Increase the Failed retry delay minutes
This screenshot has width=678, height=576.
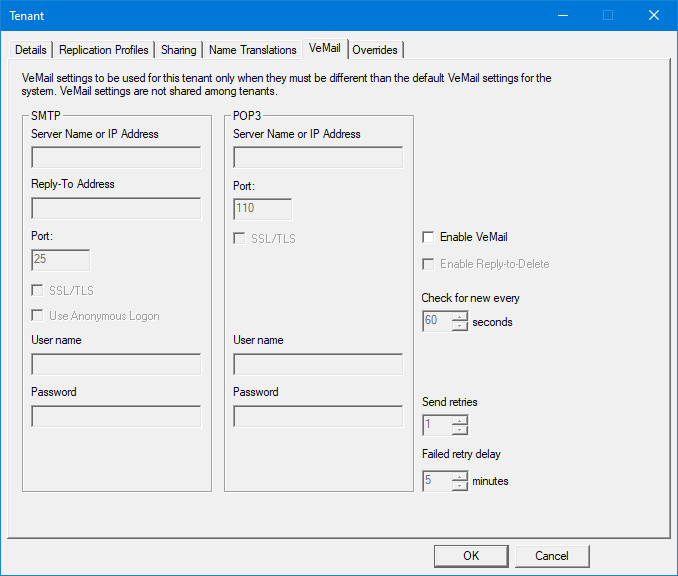[460, 476]
